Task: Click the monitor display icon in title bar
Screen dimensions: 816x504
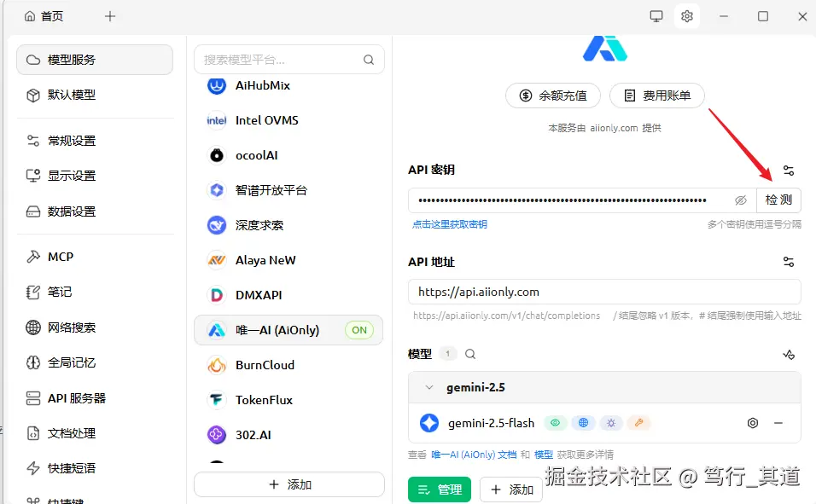Action: pos(656,16)
